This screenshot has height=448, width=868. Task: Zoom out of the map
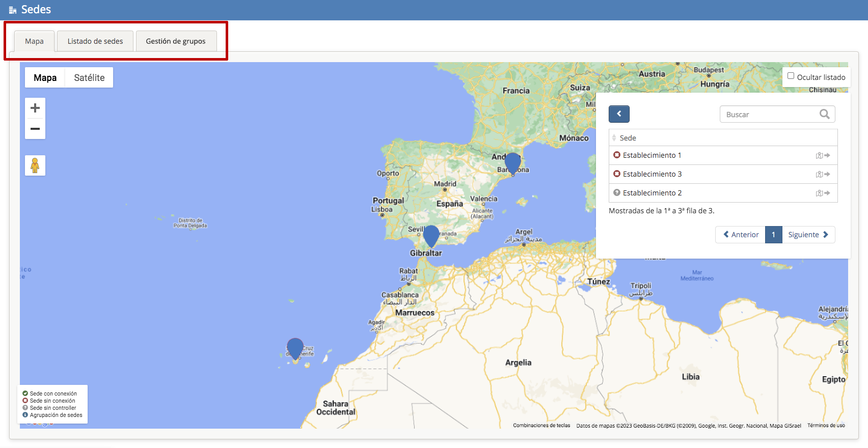pyautogui.click(x=35, y=129)
